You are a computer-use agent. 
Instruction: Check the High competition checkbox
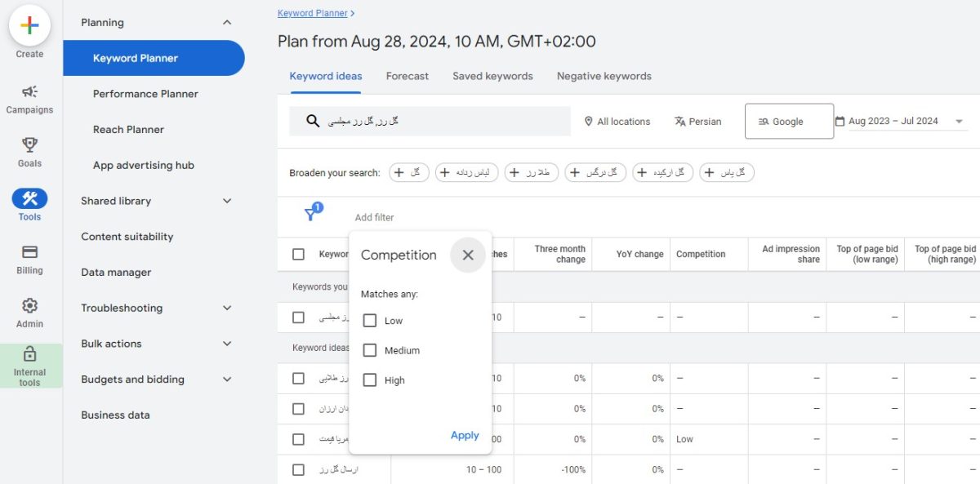point(370,380)
